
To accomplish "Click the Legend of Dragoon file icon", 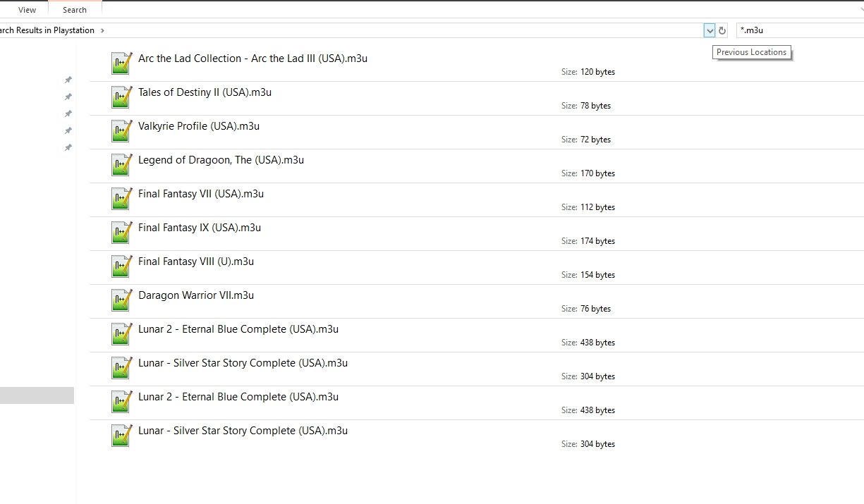I will [122, 165].
